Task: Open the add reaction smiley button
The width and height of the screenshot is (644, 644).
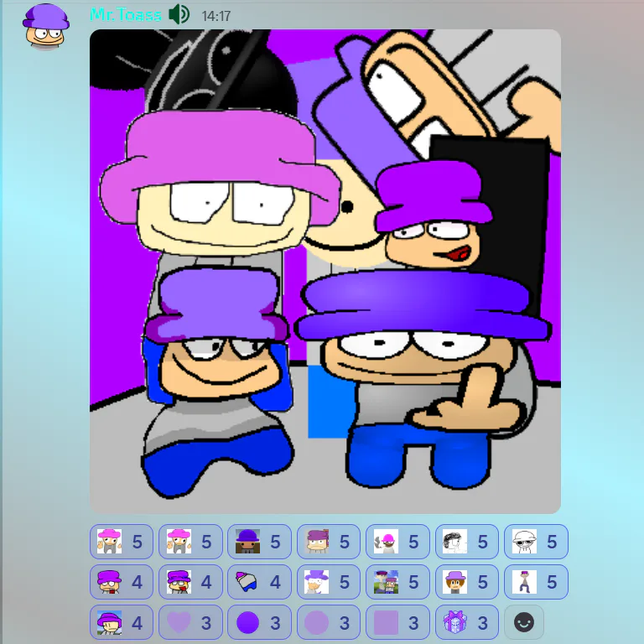Action: click(x=524, y=622)
